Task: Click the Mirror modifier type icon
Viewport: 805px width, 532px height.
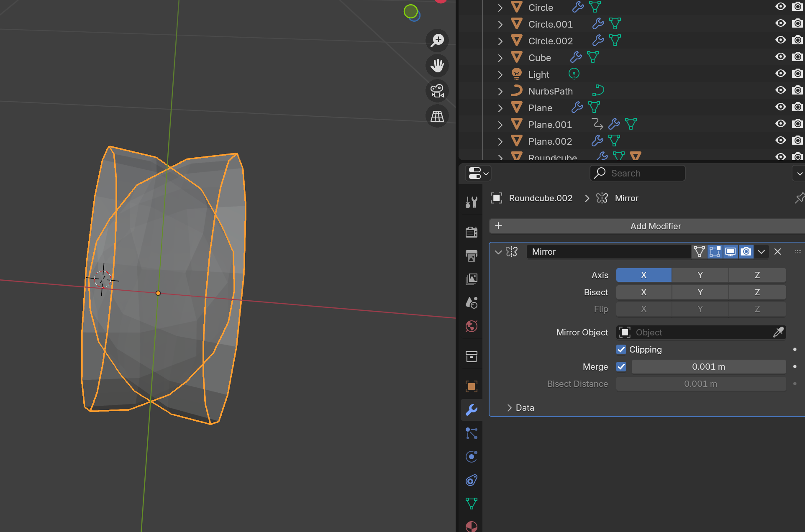Action: [x=512, y=252]
